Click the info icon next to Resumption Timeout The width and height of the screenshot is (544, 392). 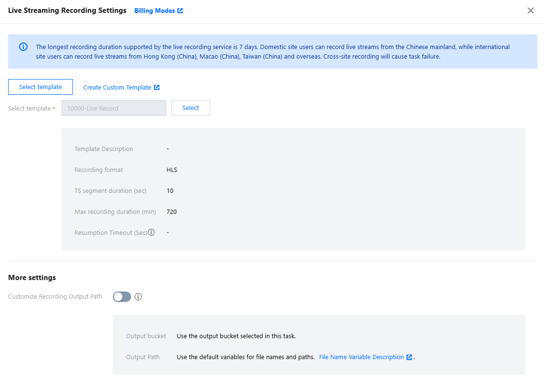tap(151, 232)
